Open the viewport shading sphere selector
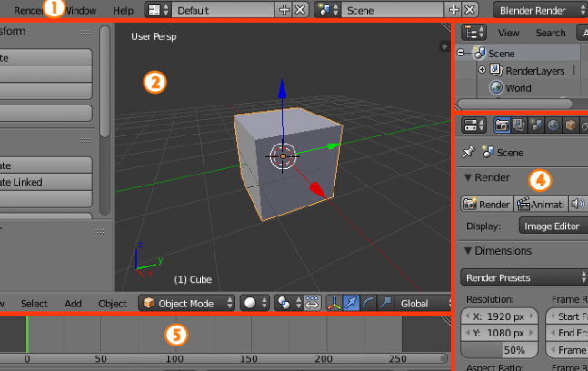588x371 pixels. pyautogui.click(x=254, y=303)
